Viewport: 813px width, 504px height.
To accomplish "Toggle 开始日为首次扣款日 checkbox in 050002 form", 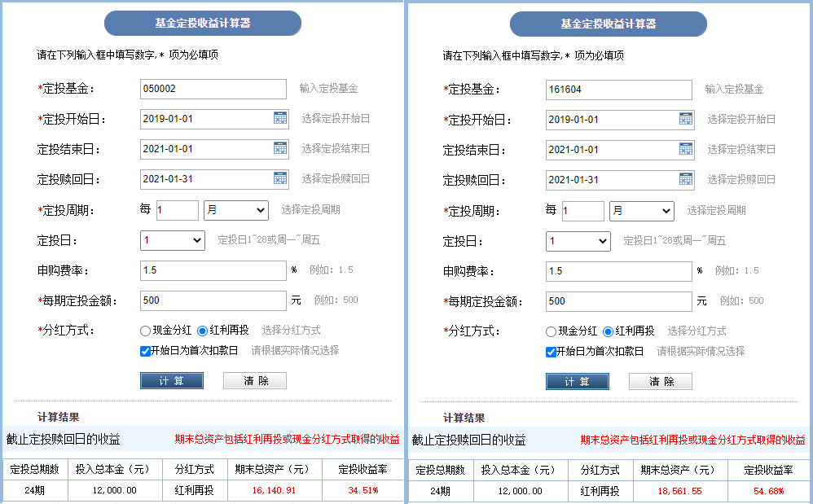I will tap(145, 351).
